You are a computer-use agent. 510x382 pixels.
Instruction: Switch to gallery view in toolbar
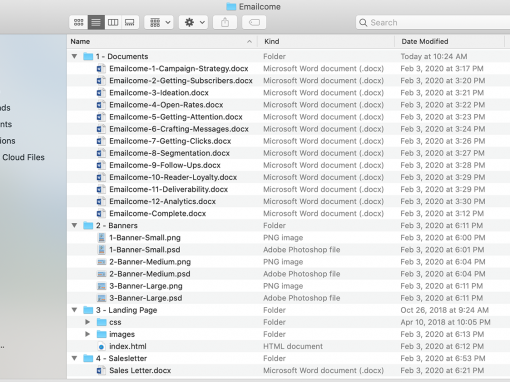click(x=130, y=23)
